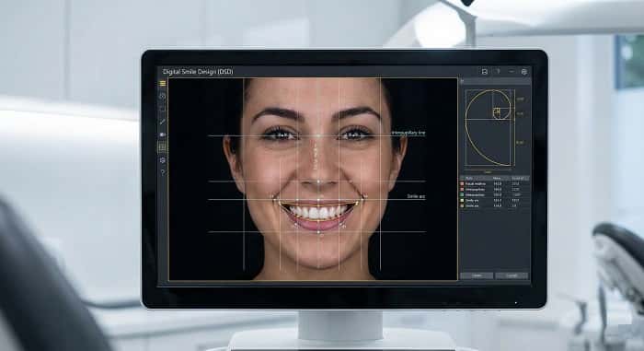644x351 pixels.
Task: Click the save icon in the title bar
Action: pos(485,72)
